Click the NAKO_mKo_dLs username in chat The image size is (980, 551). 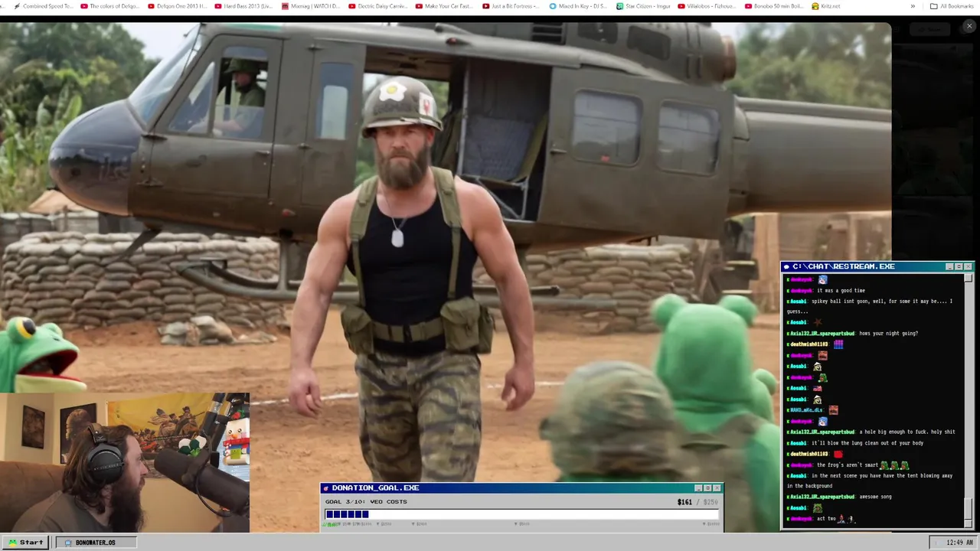(806, 410)
